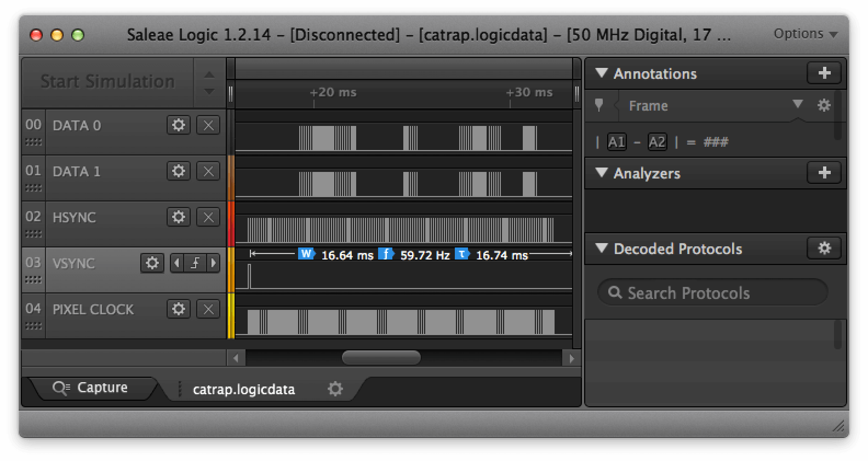Screen dimensions: 868x461
Task: Select the PIXEL CLOCK channel label
Action: 93,309
